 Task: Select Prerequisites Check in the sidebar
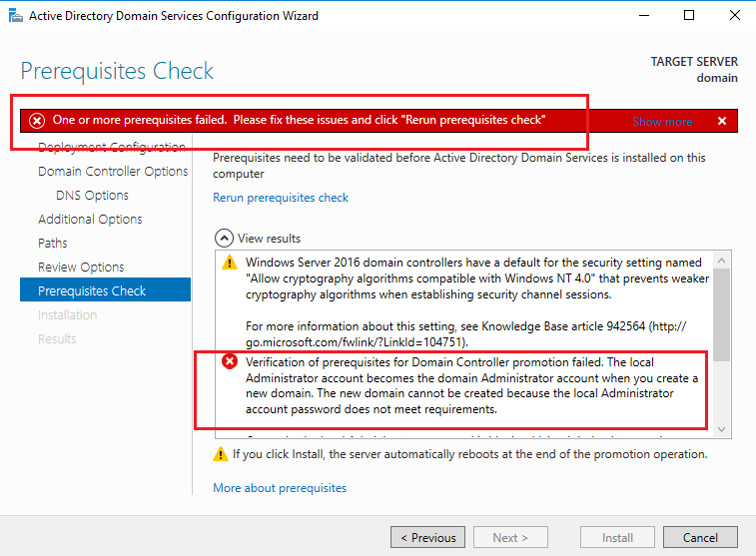[92, 290]
